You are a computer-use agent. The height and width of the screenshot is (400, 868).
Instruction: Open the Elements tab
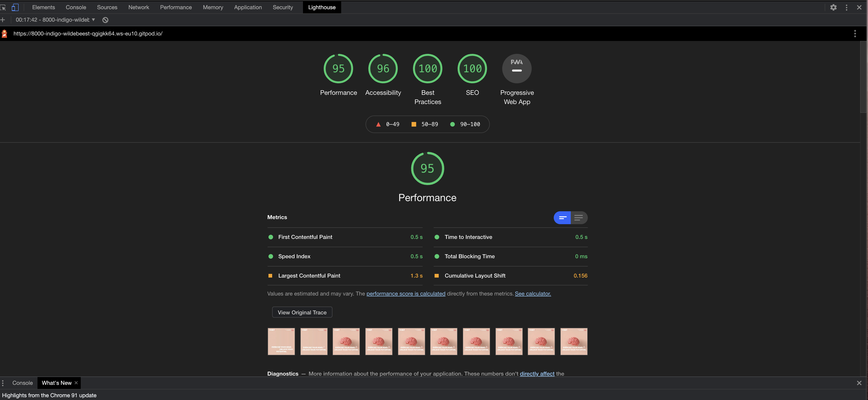coord(43,7)
